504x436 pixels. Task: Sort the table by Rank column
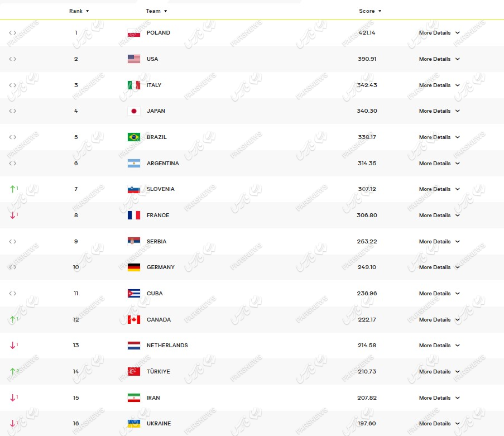(79, 11)
